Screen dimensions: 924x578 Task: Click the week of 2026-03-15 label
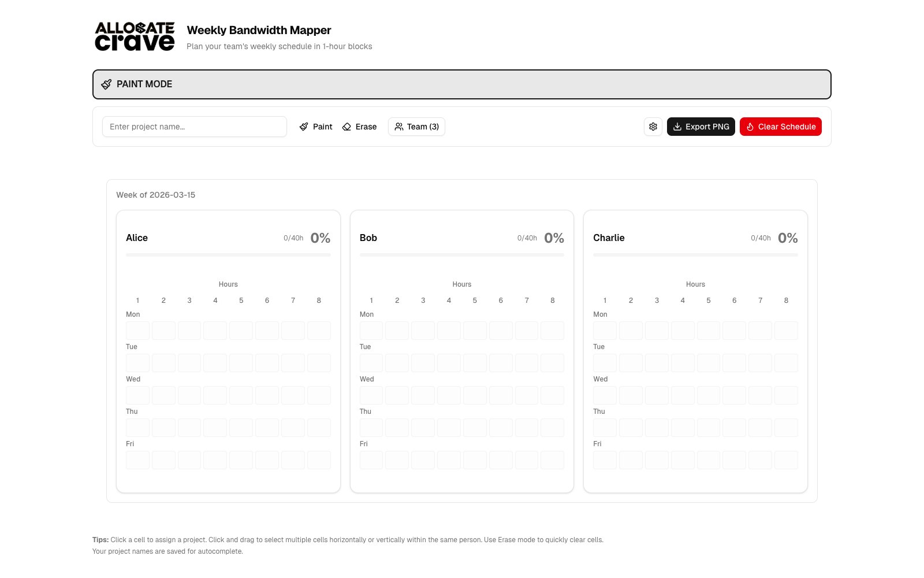coord(156,195)
